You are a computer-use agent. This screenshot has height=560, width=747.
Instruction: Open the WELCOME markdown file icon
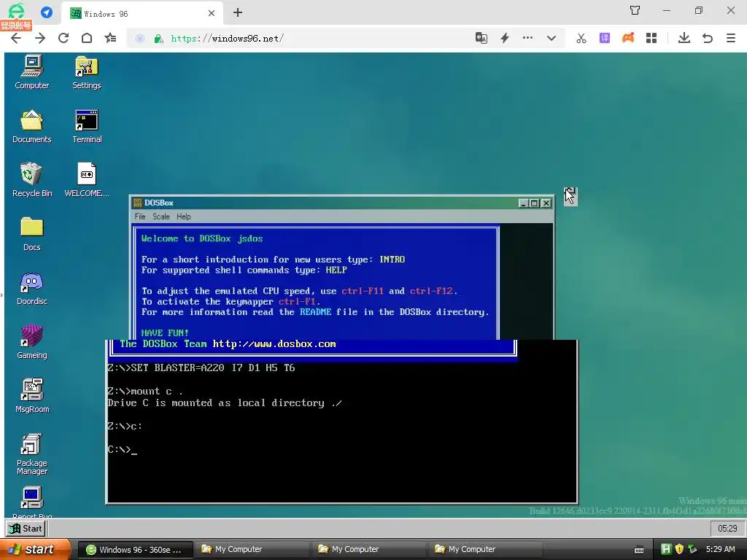coord(87,180)
